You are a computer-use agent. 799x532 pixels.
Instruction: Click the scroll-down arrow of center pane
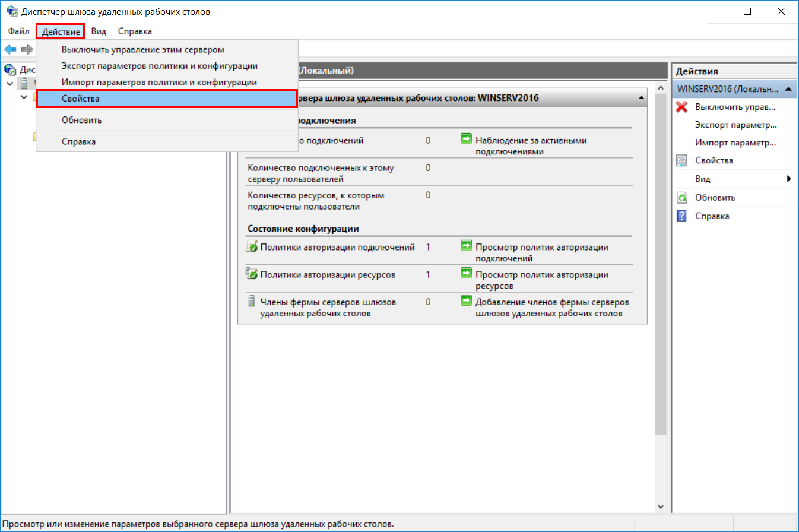pos(660,506)
